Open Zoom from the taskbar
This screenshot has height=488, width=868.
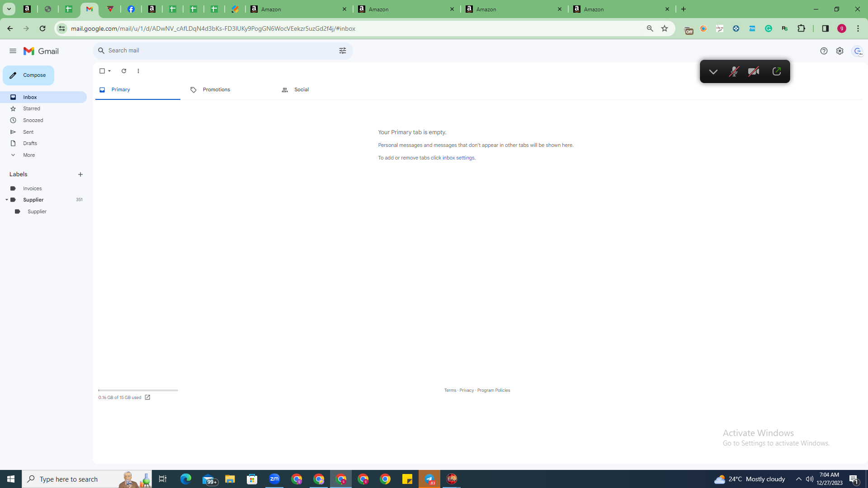274,479
